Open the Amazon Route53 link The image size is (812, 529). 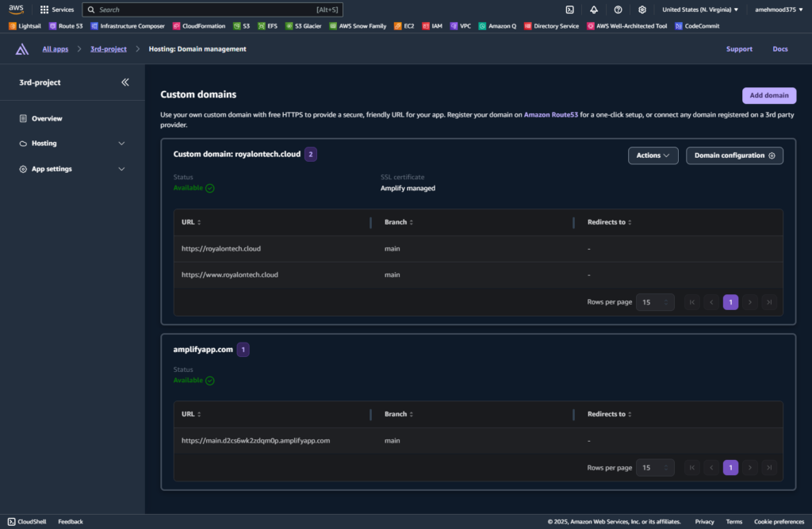[550, 114]
